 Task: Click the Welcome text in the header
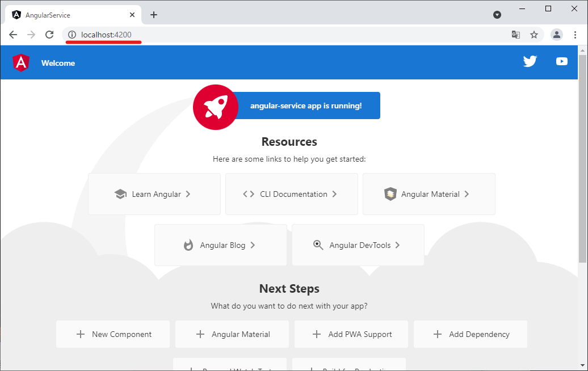(58, 64)
